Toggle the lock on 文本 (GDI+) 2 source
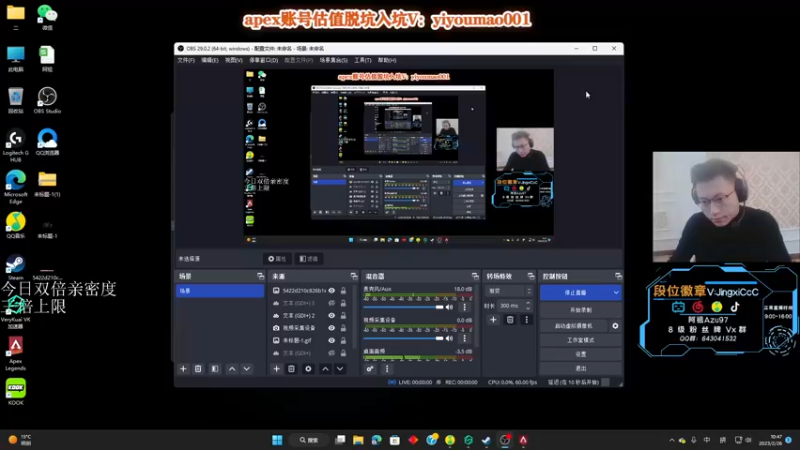The image size is (800, 450). [343, 315]
